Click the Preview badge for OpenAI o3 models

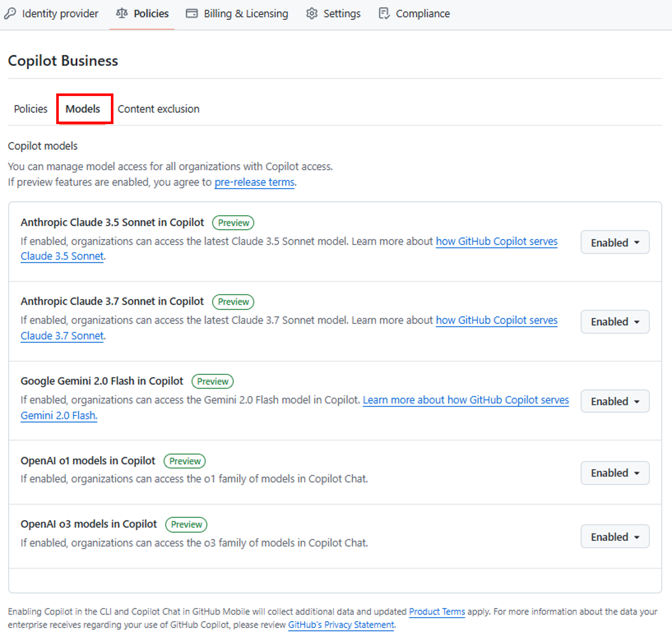(186, 524)
